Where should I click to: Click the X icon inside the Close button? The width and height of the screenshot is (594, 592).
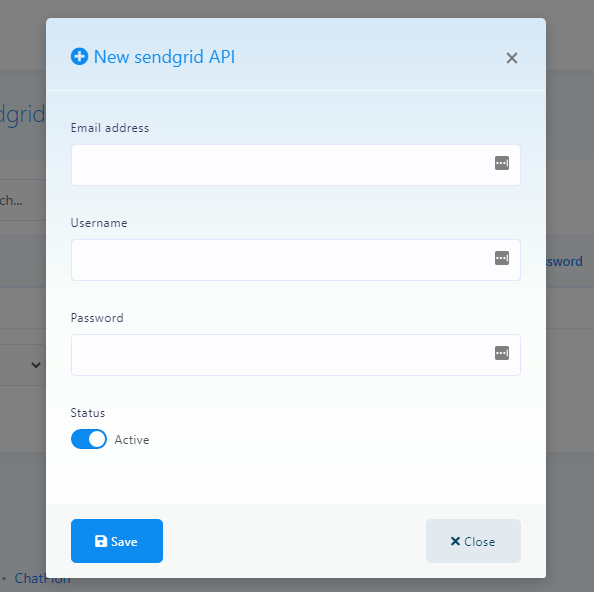tap(455, 541)
